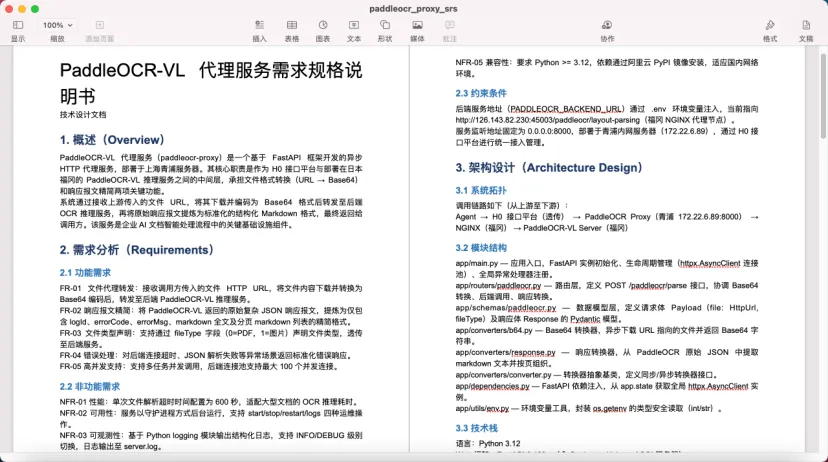The width and height of the screenshot is (828, 462).
Task: Click the text starting NFR-05 兼容性
Action: [x=607, y=68]
